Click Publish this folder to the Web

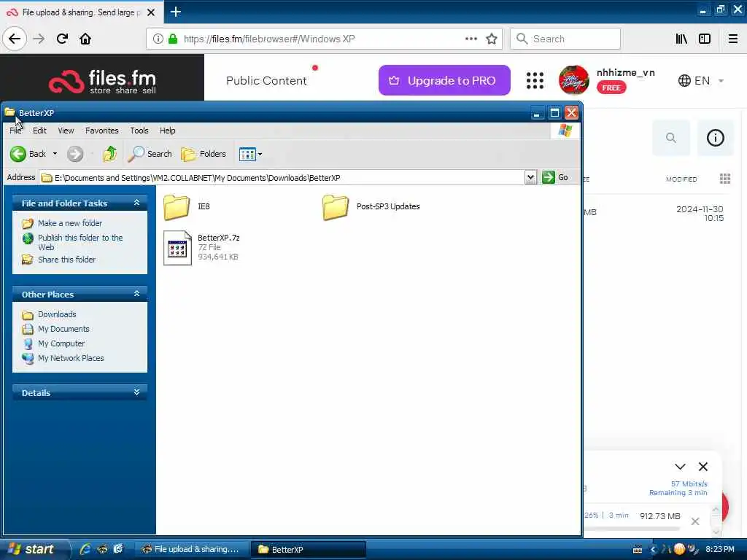80,242
